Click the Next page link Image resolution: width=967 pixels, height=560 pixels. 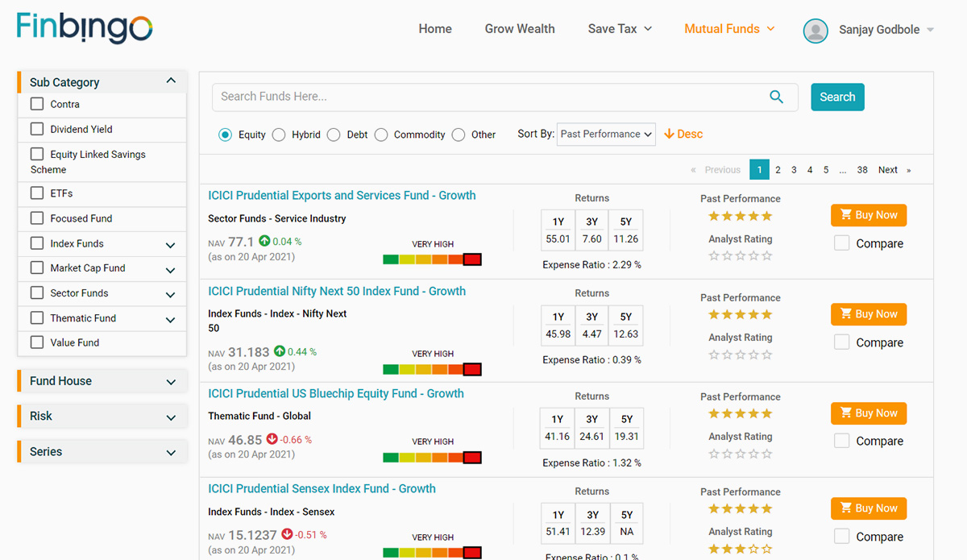pyautogui.click(x=888, y=170)
